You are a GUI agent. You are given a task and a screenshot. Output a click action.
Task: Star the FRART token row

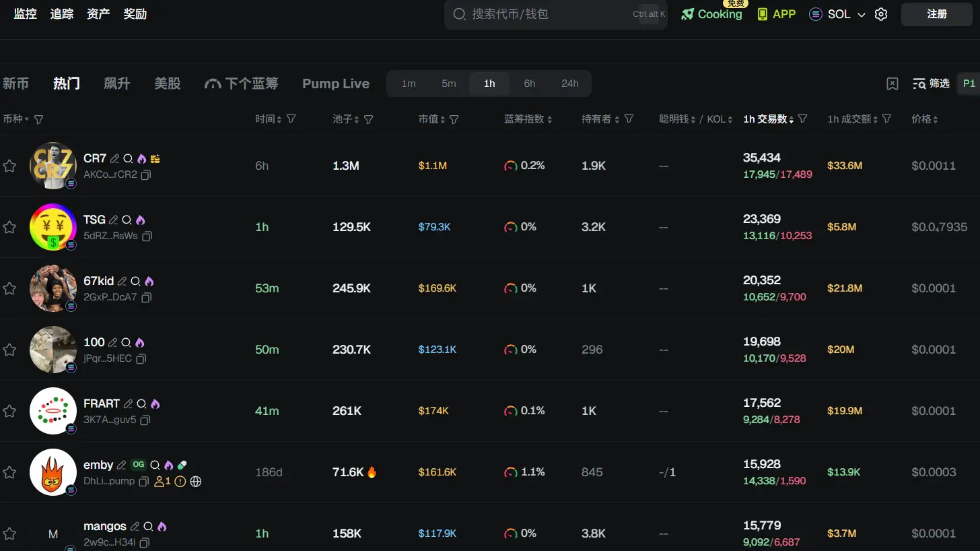pyautogui.click(x=9, y=411)
